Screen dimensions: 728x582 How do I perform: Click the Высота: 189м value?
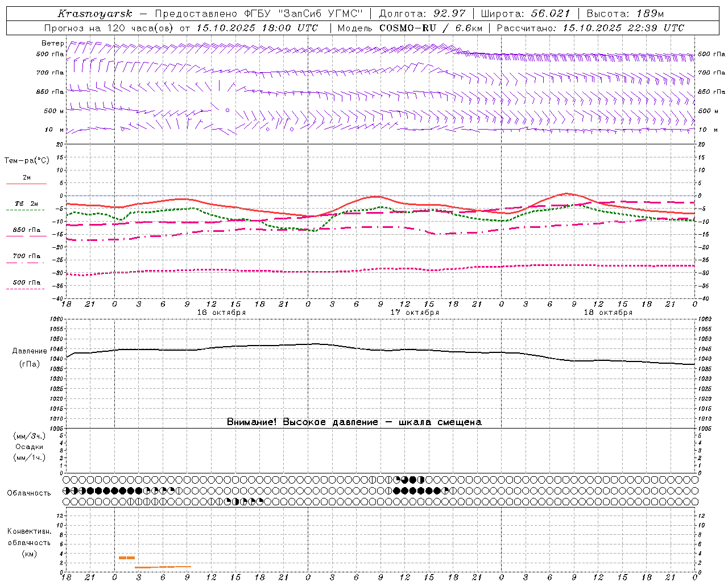pyautogui.click(x=625, y=14)
